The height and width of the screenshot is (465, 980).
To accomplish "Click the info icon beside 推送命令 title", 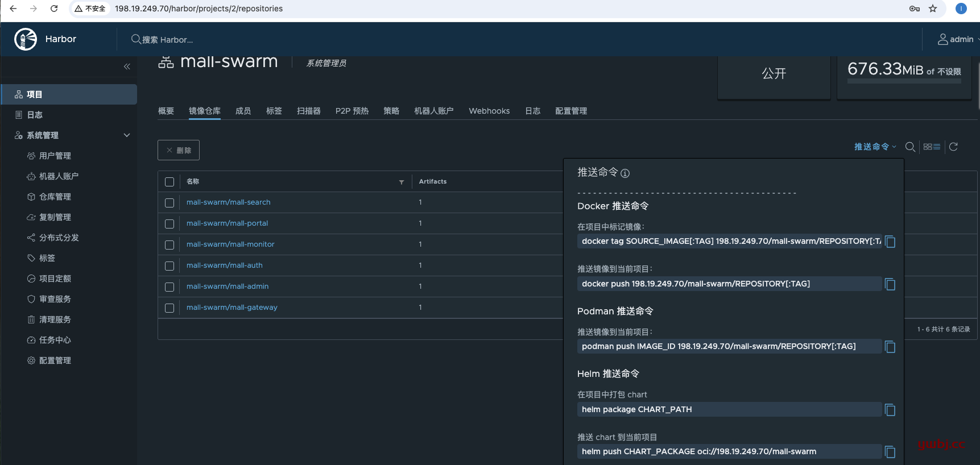I will tap(625, 173).
